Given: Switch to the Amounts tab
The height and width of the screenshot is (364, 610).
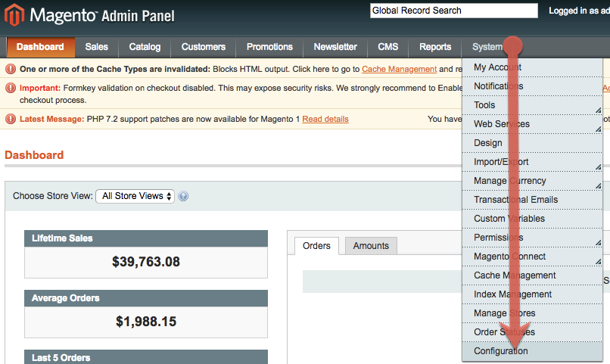Looking at the screenshot, I should (371, 246).
